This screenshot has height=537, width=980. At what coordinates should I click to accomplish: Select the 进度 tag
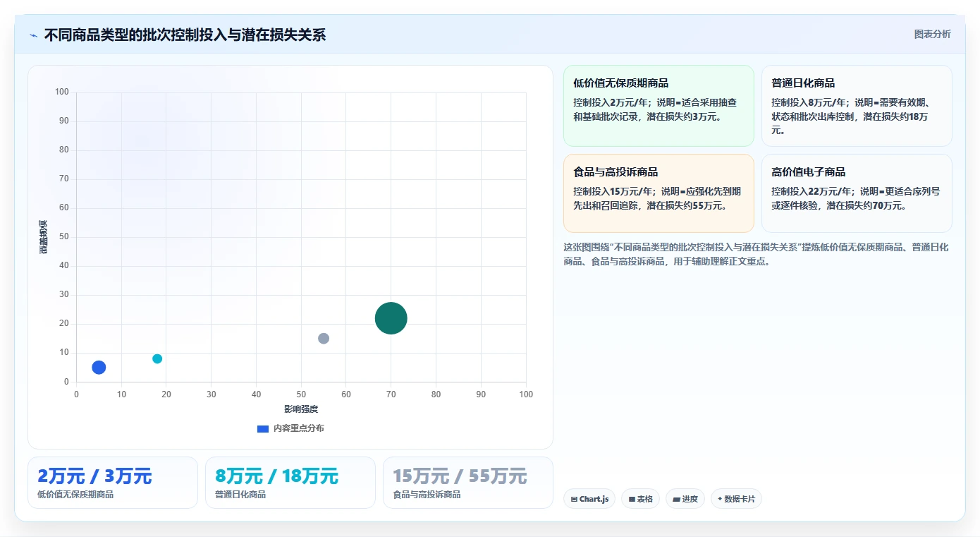(x=685, y=499)
